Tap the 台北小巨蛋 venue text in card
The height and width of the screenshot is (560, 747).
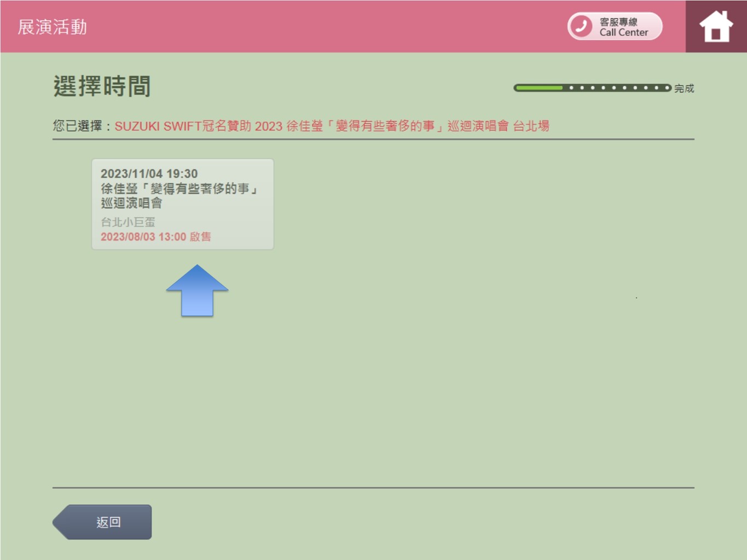click(x=128, y=222)
